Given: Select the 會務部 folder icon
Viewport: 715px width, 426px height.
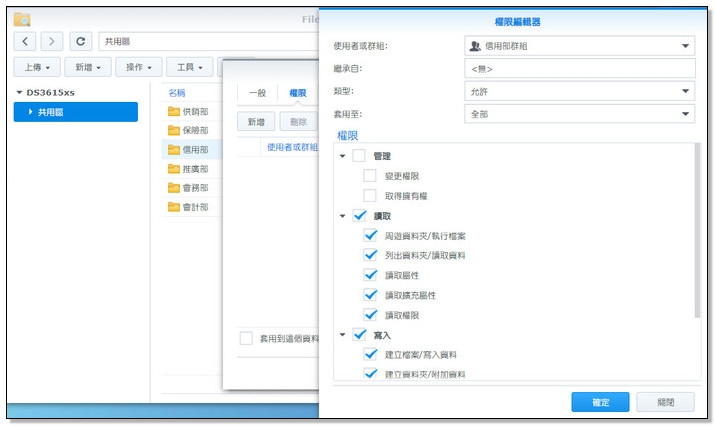Looking at the screenshot, I should (173, 188).
